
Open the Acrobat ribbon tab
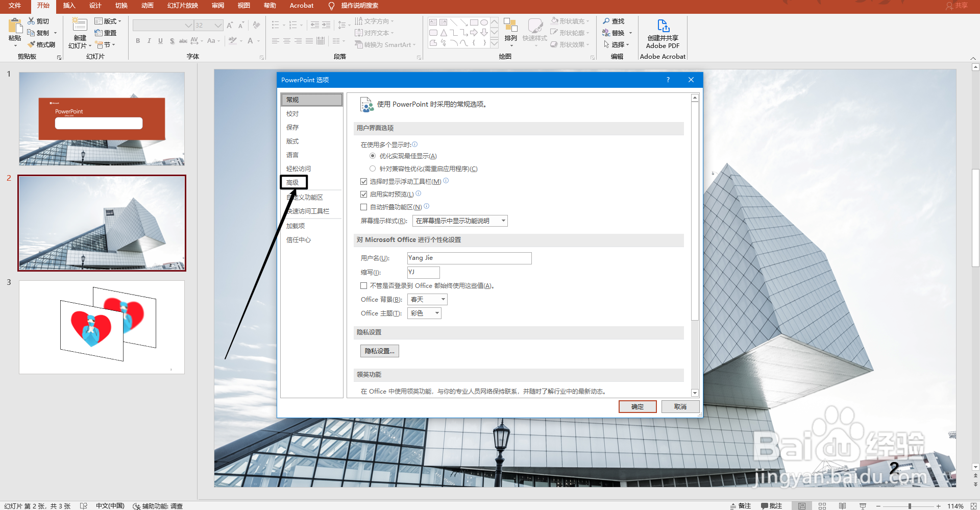pos(302,6)
